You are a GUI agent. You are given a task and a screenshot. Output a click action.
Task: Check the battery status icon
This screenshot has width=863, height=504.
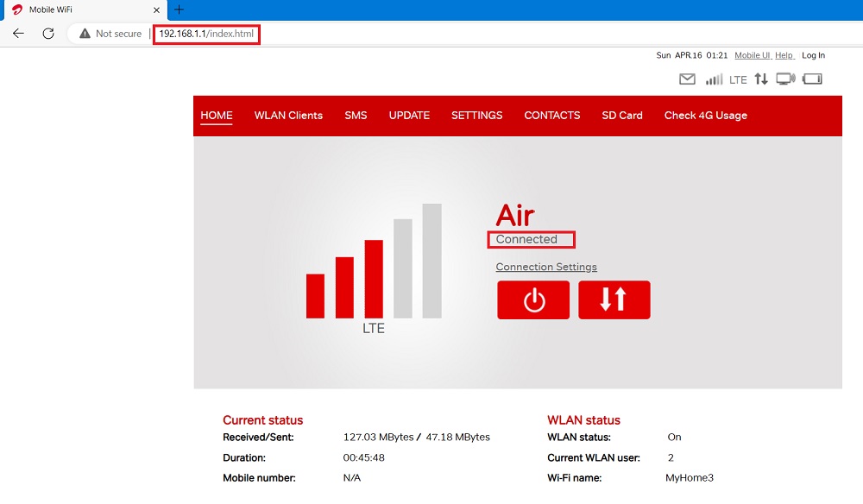pos(812,79)
